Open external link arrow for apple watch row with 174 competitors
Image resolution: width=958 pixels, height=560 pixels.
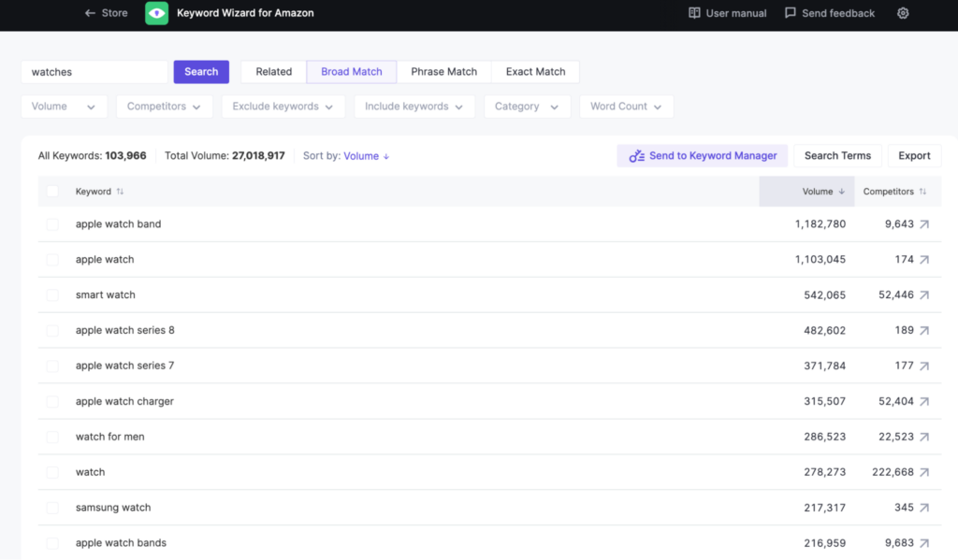pyautogui.click(x=924, y=260)
